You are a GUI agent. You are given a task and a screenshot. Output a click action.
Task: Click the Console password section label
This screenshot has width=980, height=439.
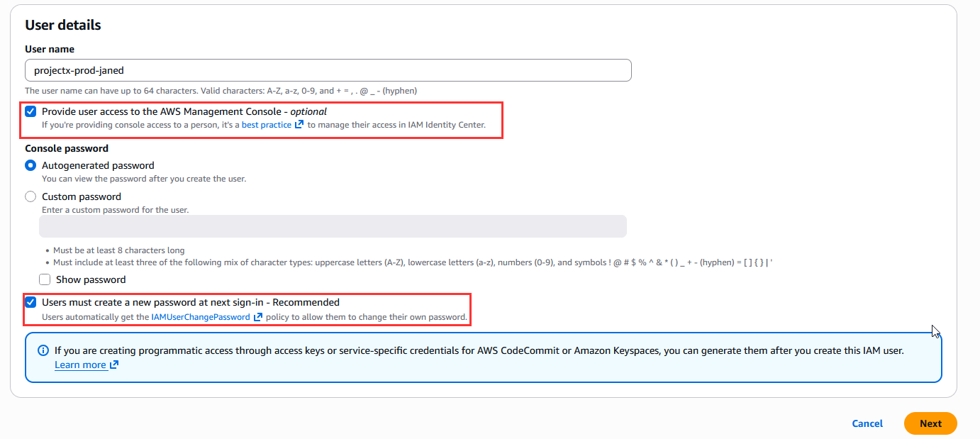(67, 148)
